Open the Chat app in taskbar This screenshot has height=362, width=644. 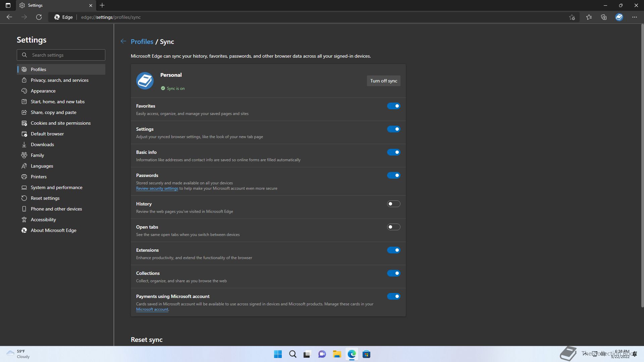[322, 354]
